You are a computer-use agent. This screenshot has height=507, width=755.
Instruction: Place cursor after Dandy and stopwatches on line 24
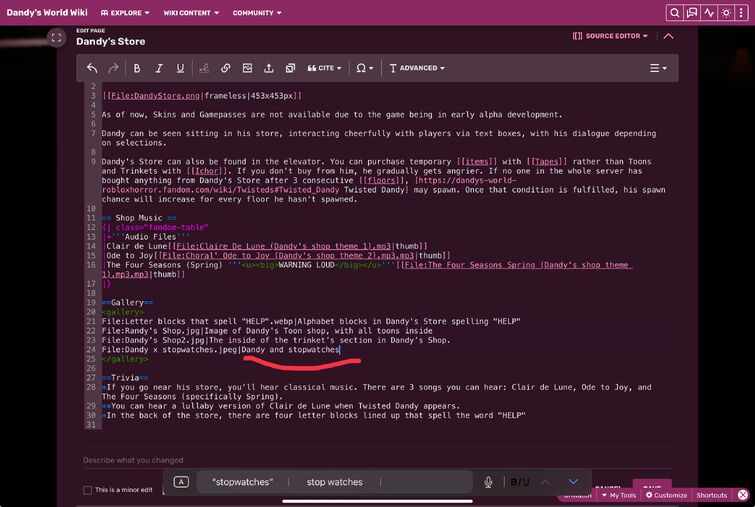tap(340, 350)
